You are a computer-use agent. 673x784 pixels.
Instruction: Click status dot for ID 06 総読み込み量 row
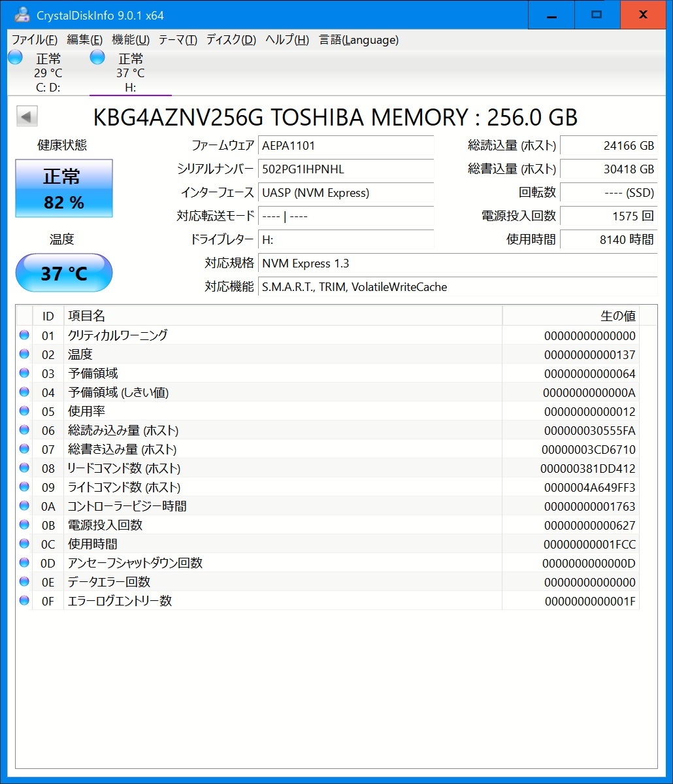pyautogui.click(x=24, y=430)
